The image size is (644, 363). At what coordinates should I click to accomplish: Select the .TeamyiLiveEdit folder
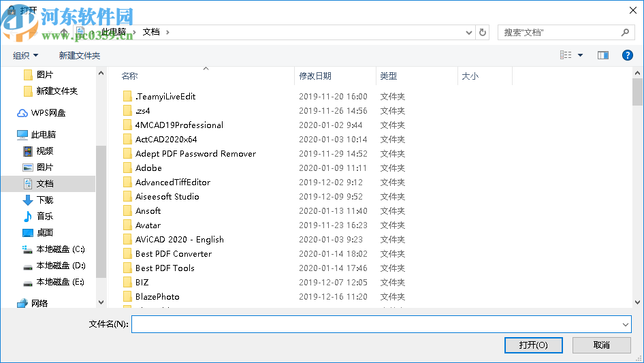pos(165,97)
